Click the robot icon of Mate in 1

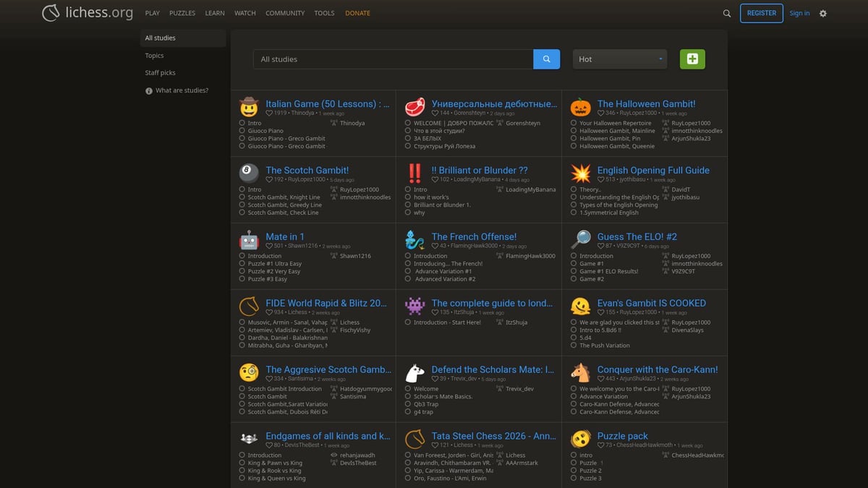[x=249, y=240]
